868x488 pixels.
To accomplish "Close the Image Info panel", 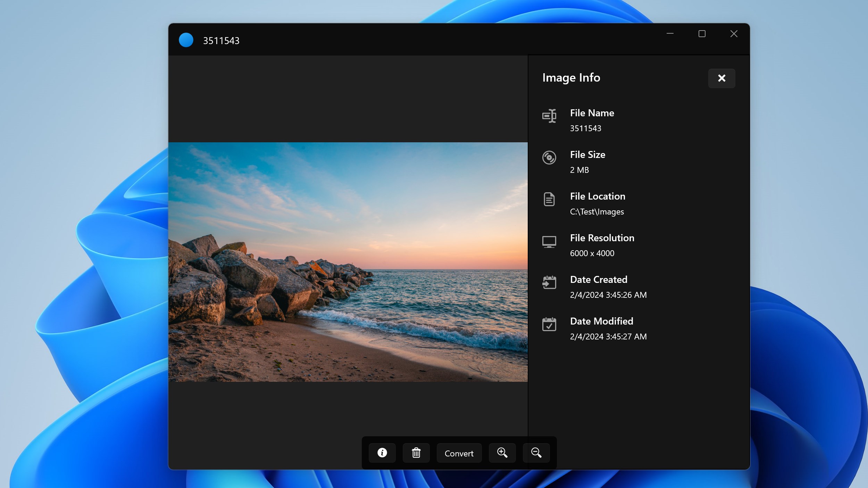I will [x=721, y=78].
